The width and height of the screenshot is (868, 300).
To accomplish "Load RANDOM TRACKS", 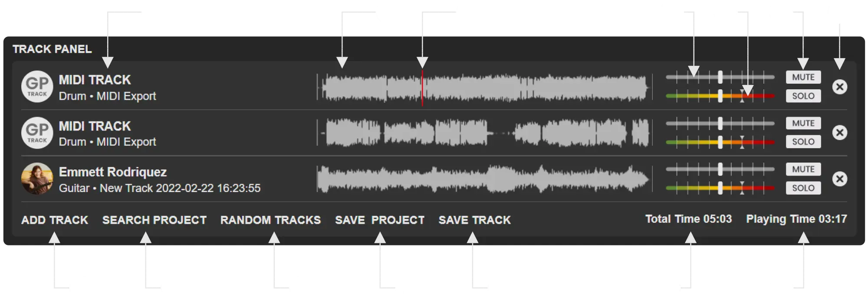I will point(271,220).
